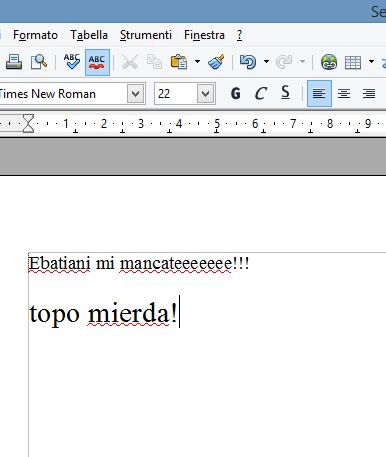Open Print Preview with magnifier icon
This screenshot has height=457, width=386.
click(39, 62)
